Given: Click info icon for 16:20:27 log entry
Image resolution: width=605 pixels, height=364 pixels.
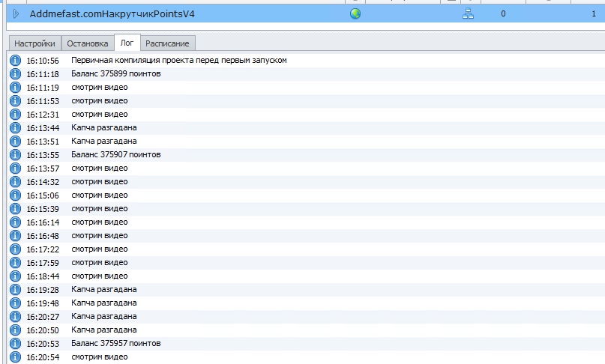Looking at the screenshot, I should pyautogui.click(x=15, y=317).
